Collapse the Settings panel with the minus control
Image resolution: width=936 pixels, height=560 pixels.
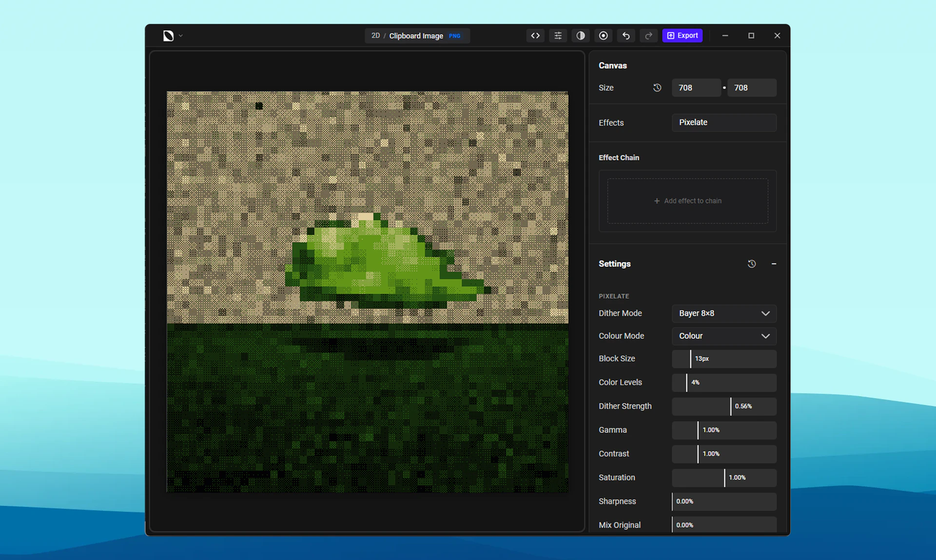click(x=774, y=264)
